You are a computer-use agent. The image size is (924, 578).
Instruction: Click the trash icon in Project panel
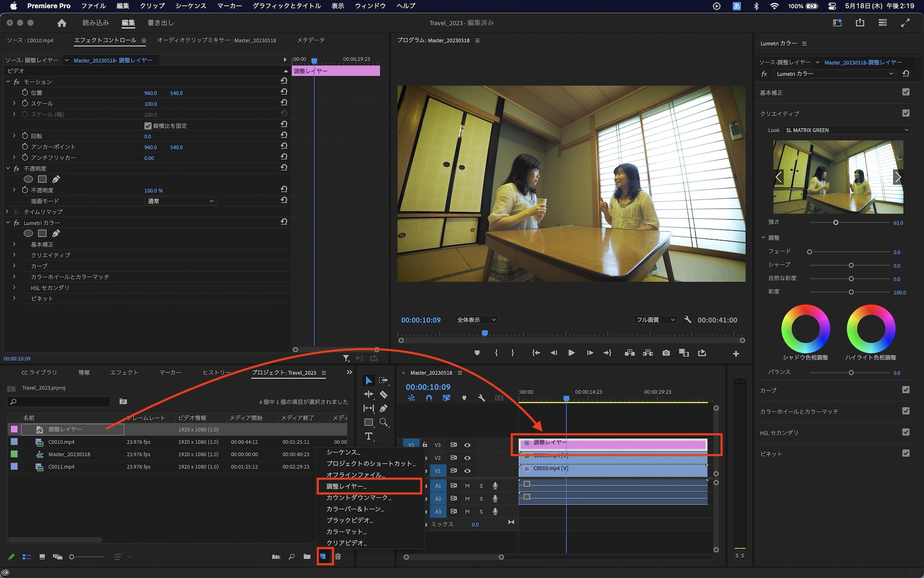pos(338,556)
